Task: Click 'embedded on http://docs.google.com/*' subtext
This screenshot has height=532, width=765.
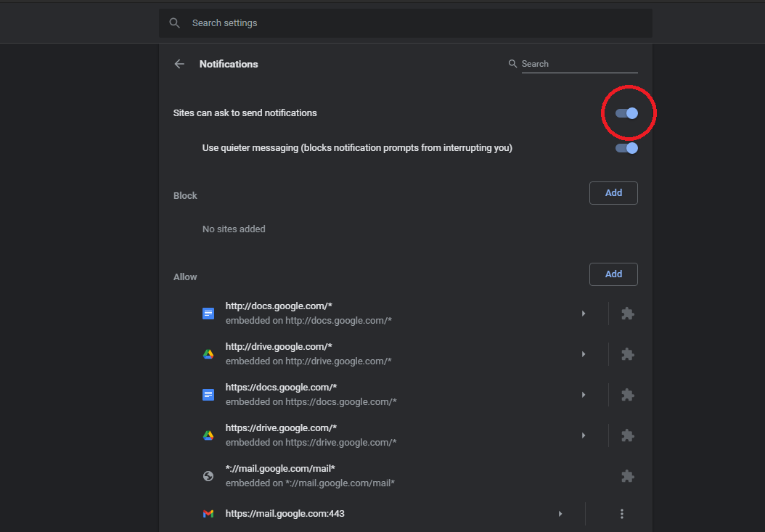Action: point(308,321)
